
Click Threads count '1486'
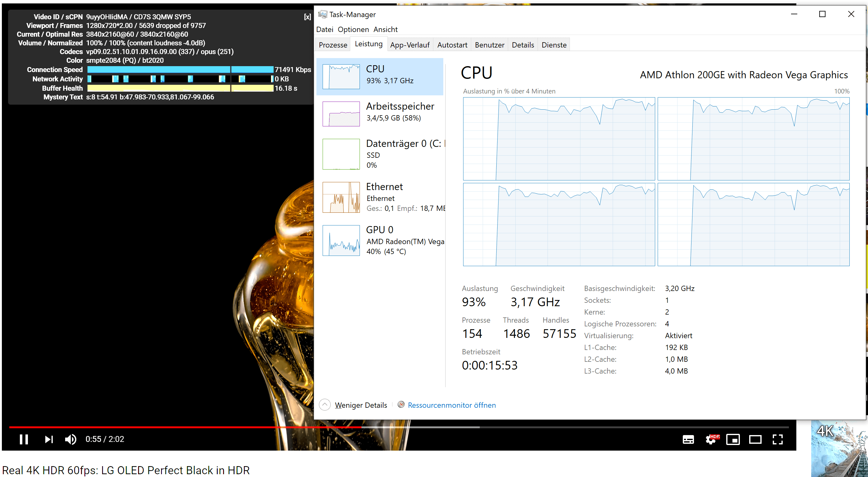tap(516, 334)
